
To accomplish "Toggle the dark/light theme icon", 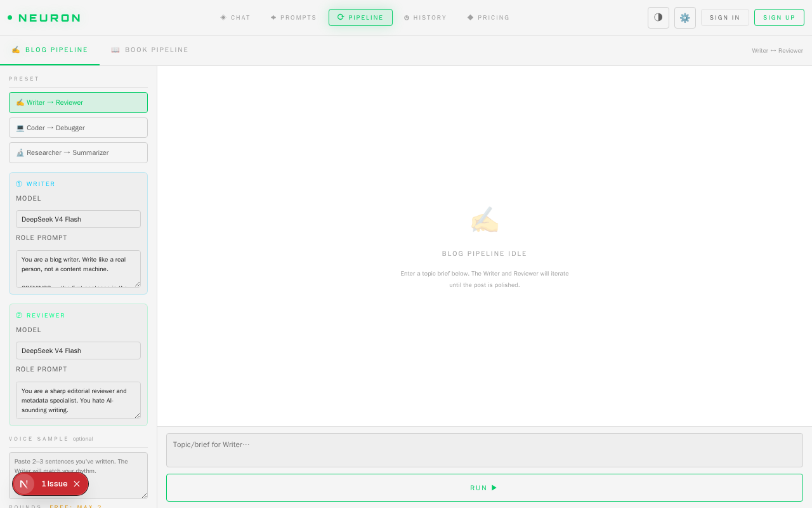I will pyautogui.click(x=658, y=18).
